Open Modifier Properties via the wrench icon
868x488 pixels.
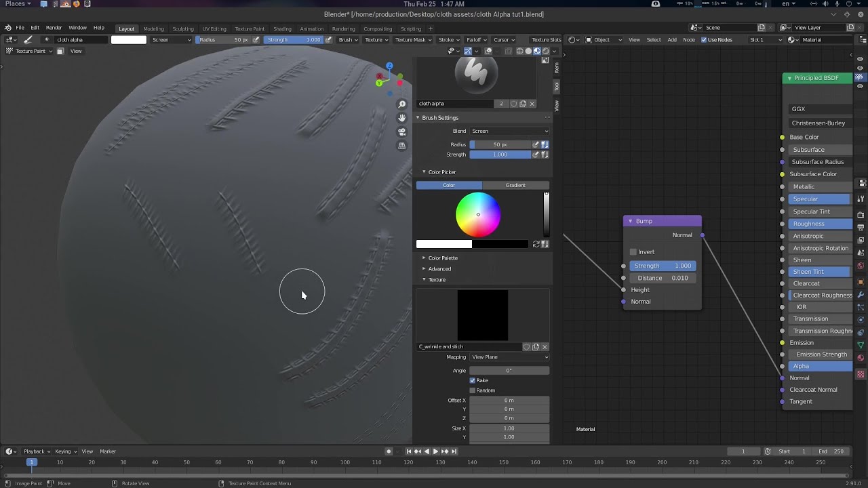(861, 294)
